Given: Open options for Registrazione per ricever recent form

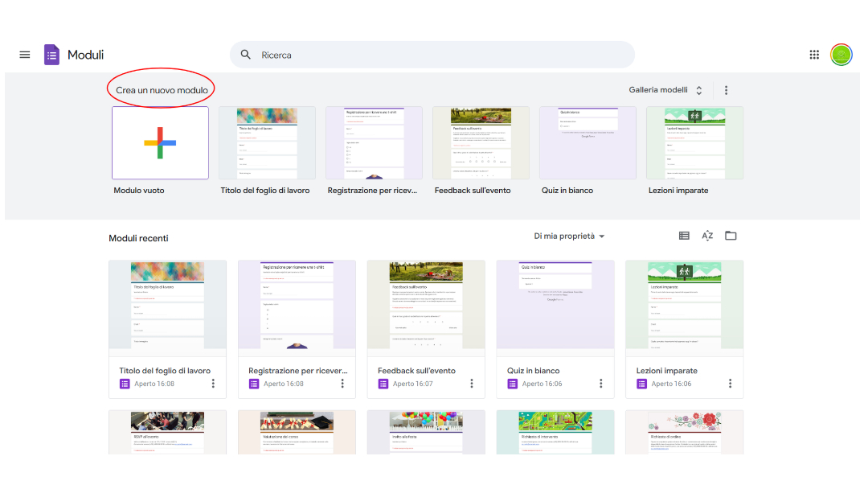Looking at the screenshot, I should (x=342, y=383).
